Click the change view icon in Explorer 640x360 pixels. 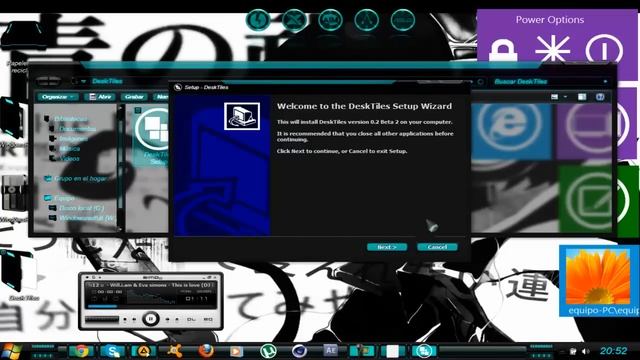[554, 97]
